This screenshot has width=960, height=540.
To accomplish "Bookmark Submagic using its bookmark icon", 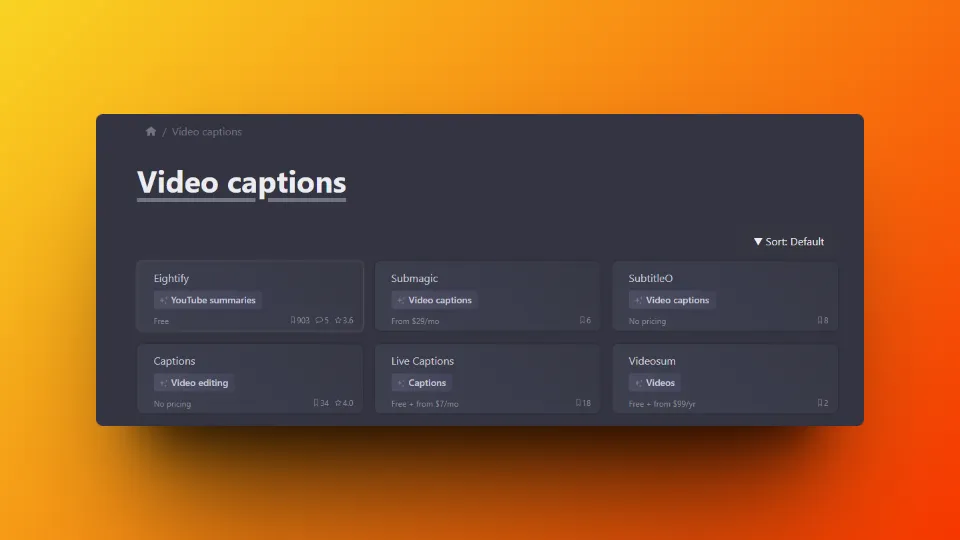I will point(582,320).
